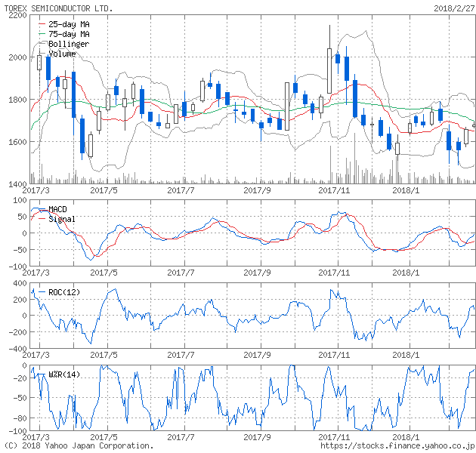Click the green 75-day MA legend line
Screen dimensions: 476x453
41,35
